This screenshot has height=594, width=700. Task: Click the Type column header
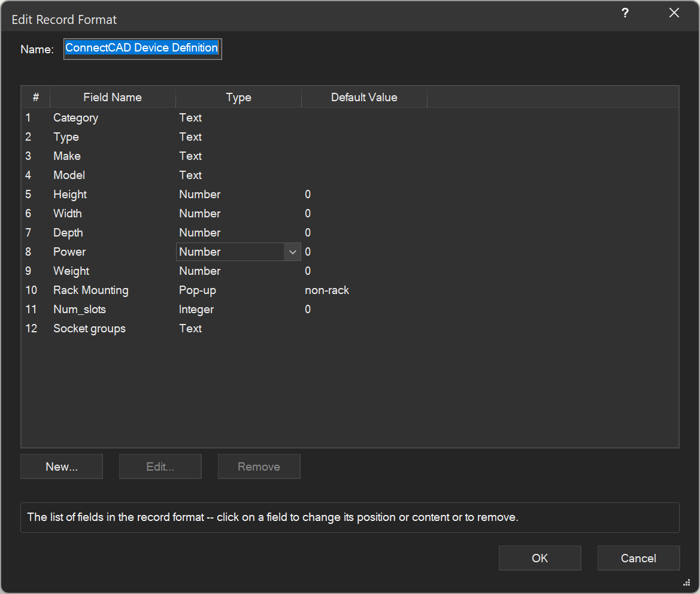238,98
